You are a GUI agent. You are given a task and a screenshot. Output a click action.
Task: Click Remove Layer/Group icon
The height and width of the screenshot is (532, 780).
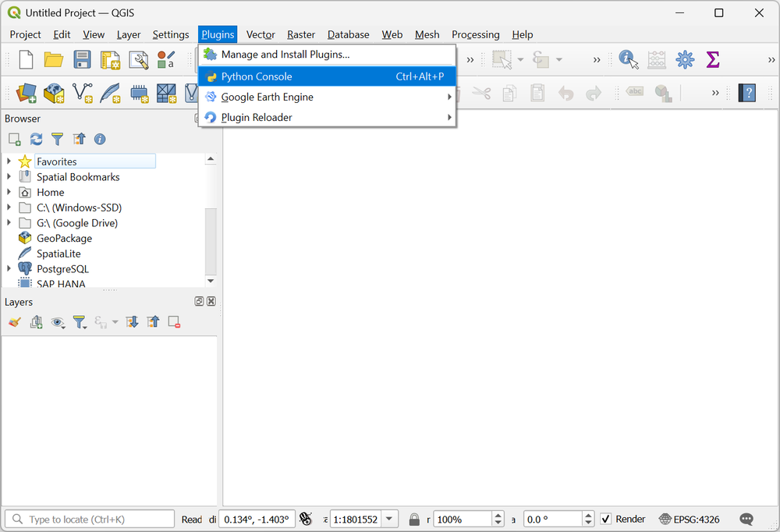(174, 322)
